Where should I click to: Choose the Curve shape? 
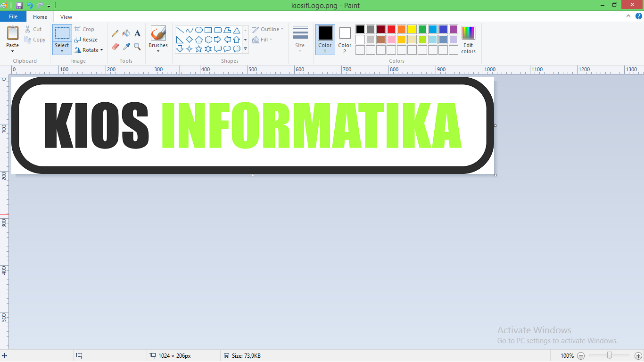tap(189, 30)
